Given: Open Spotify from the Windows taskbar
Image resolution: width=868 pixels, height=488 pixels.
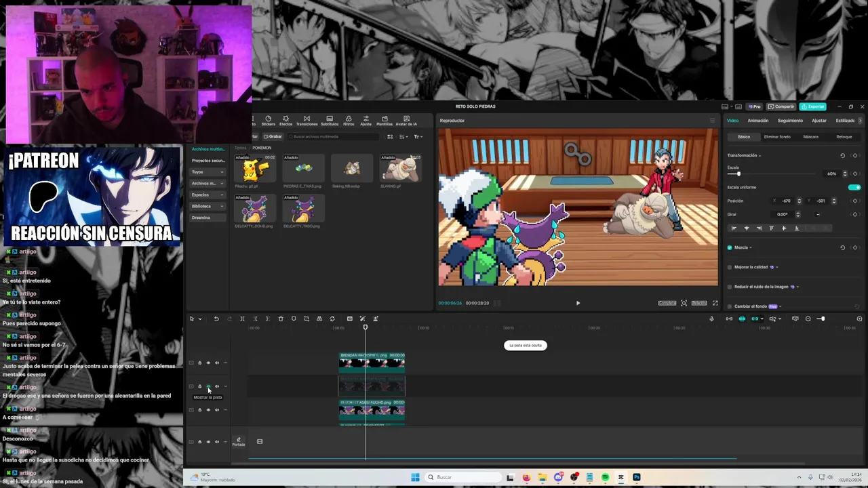Looking at the screenshot, I should [606, 477].
